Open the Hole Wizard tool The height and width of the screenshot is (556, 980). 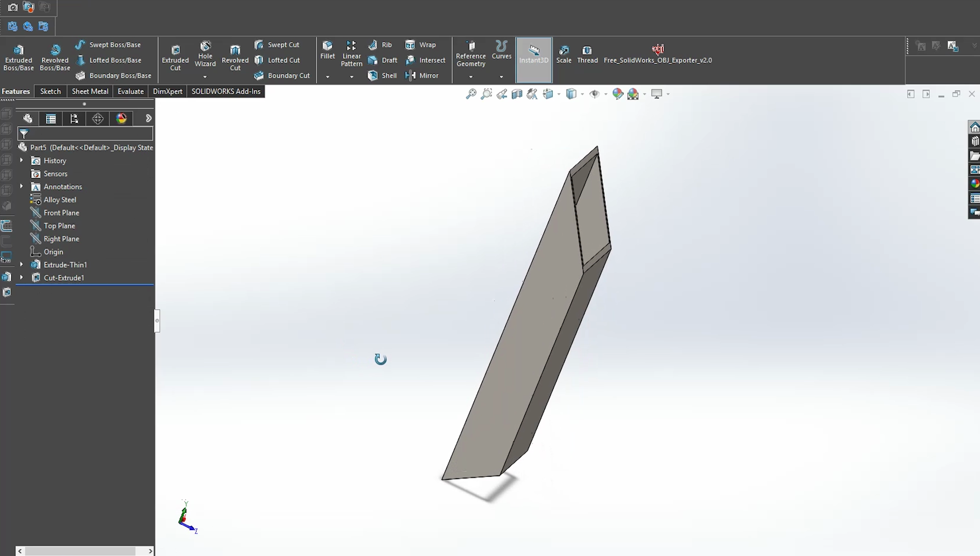pos(205,54)
